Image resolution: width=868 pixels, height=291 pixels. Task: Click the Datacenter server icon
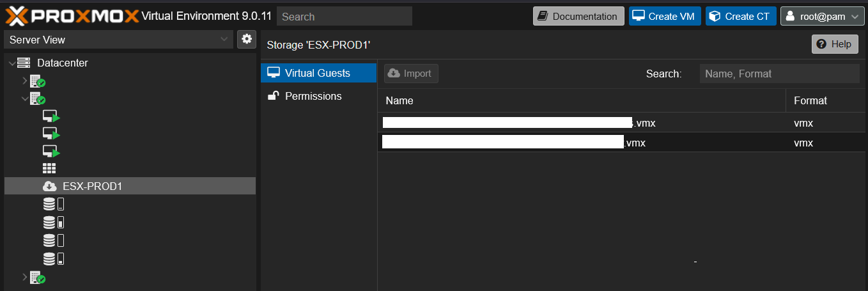(24, 63)
